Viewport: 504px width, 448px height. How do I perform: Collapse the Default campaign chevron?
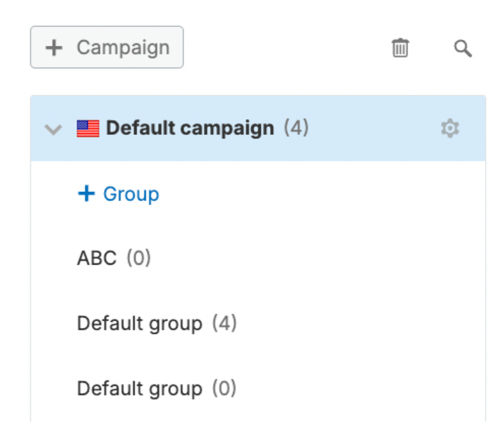53,129
